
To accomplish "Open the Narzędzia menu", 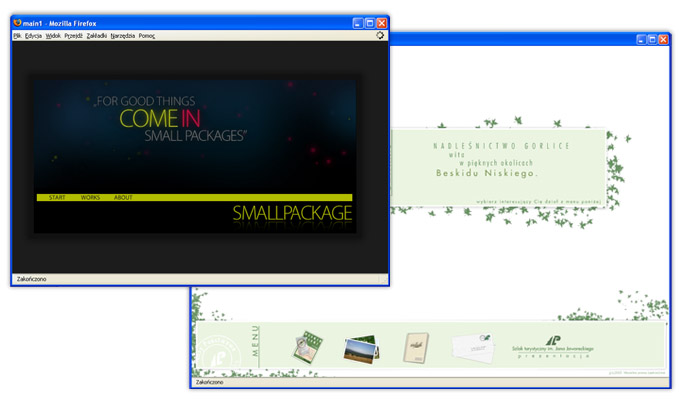I will [x=122, y=36].
